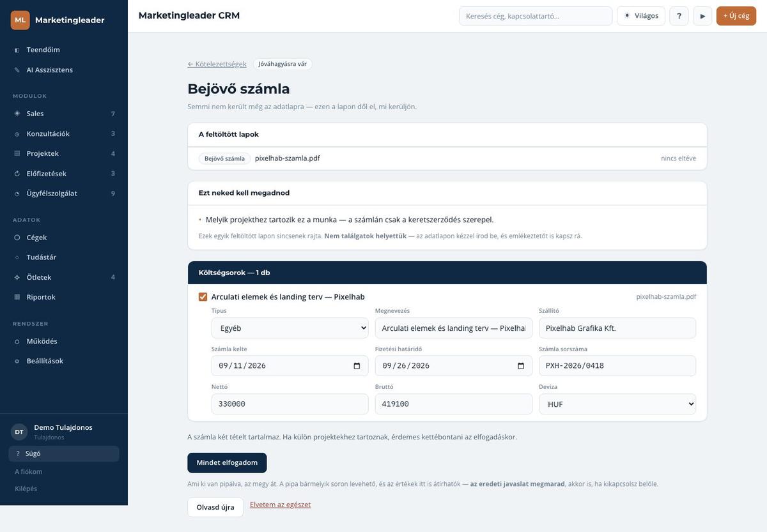Click the Demo Tulajdonos user name
The height and width of the screenshot is (532, 767).
pos(63,427)
